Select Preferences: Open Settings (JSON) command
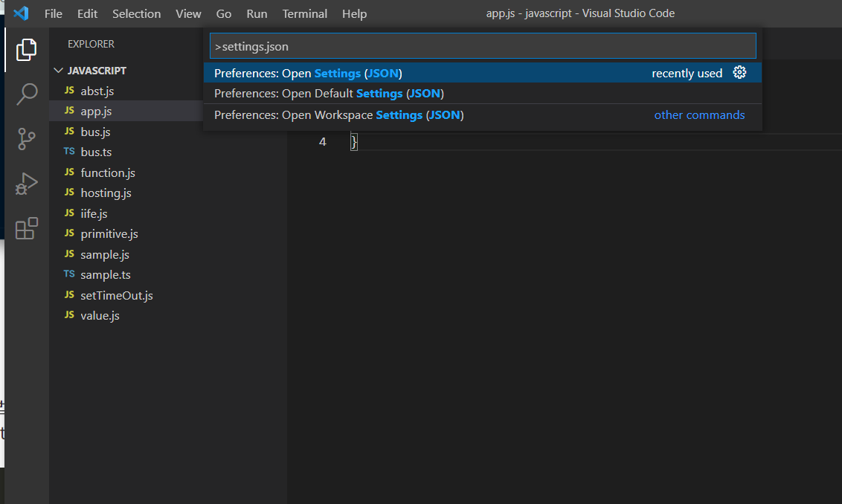Image resolution: width=842 pixels, height=504 pixels. 482,73
